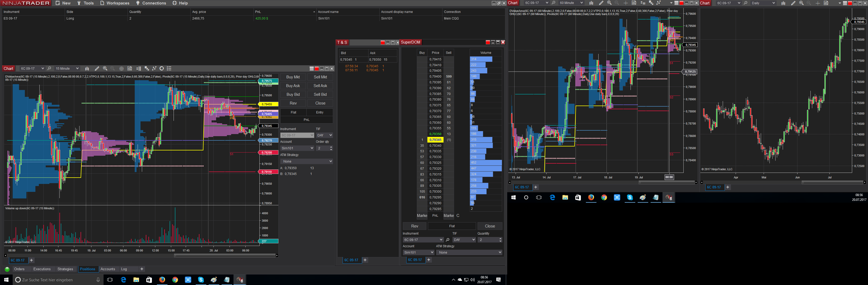Show the data box in 15 Minute chart
This screenshot has width=868, height=285.
tap(130, 69)
